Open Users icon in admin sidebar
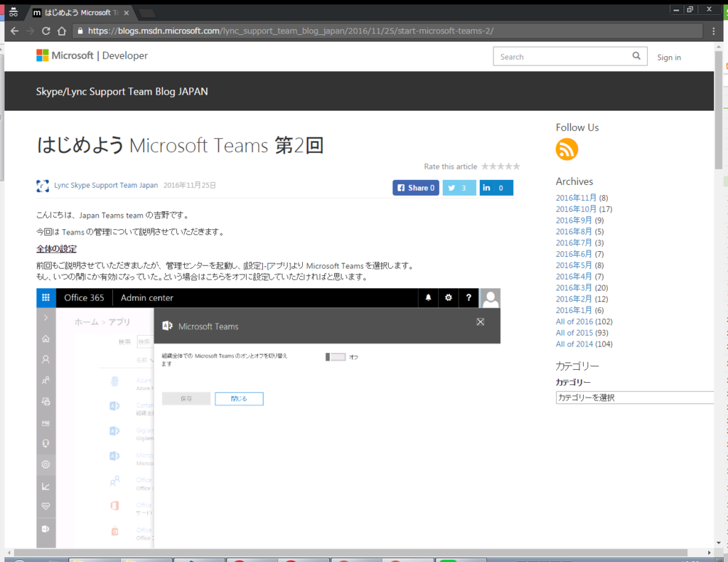 pos(46,359)
